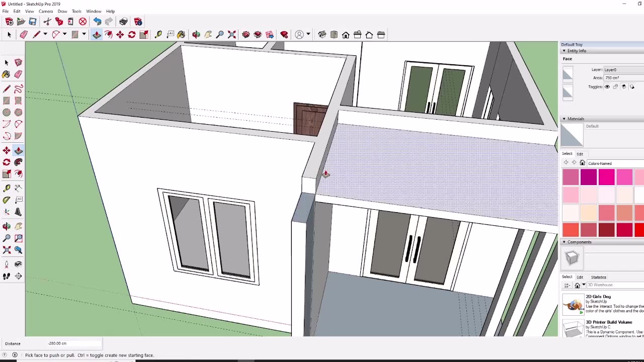Select the Polygon tool in left palette
Viewport: 644px width, 362px height.
(x=18, y=113)
